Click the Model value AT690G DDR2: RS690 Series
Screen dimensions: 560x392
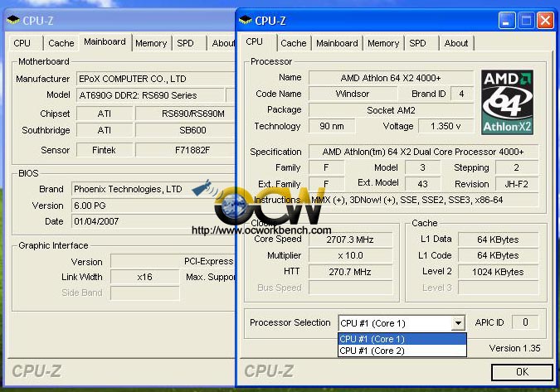150,95
